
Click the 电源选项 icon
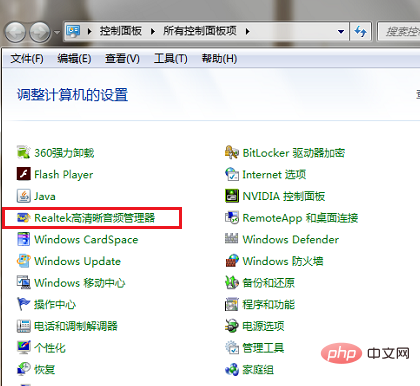(232, 326)
